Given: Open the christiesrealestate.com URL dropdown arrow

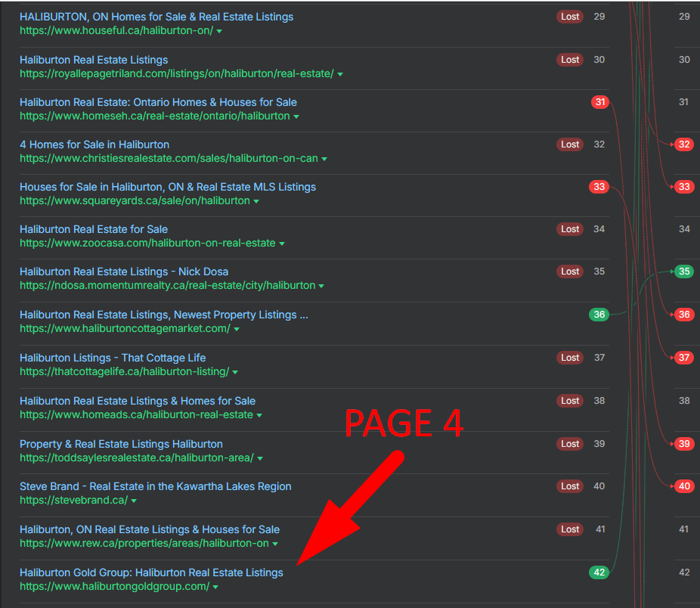Looking at the screenshot, I should (324, 159).
